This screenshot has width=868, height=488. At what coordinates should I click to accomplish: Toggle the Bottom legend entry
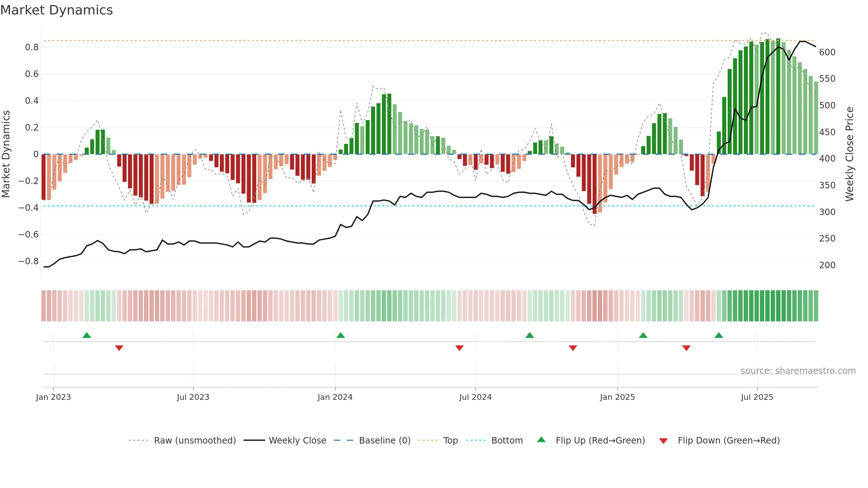click(494, 440)
